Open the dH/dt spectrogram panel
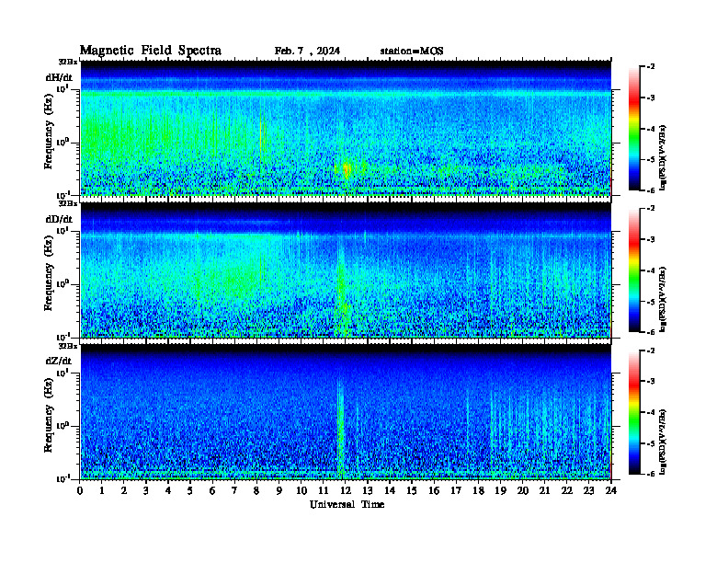This screenshot has height=563, width=728. (346, 128)
